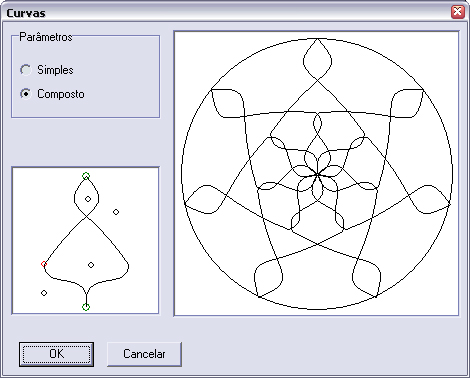Close the Curvas dialog
This screenshot has height=378, width=470.
(458, 12)
